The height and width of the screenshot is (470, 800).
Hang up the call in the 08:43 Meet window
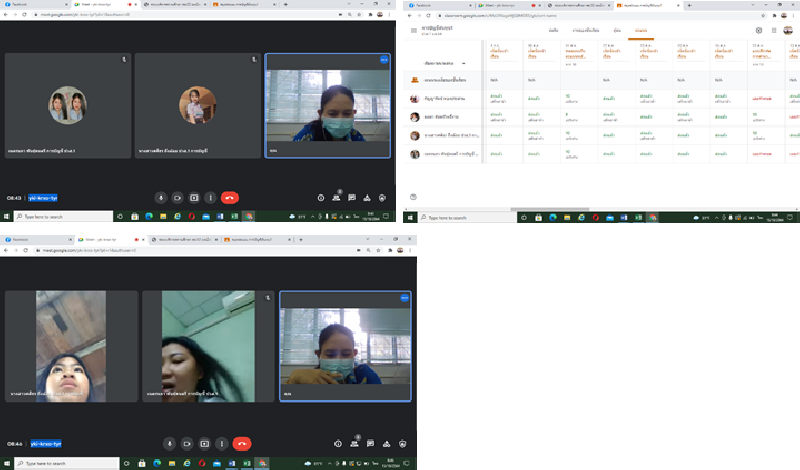[x=230, y=198]
